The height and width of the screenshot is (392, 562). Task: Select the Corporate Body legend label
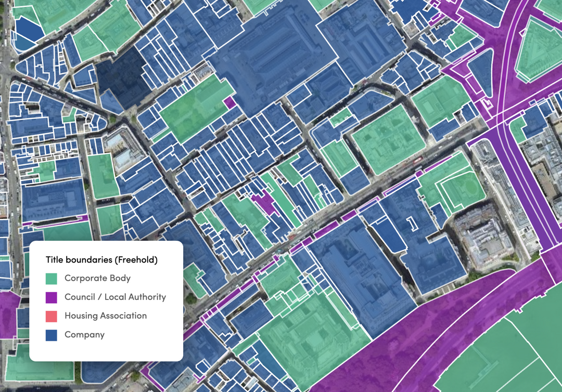click(96, 278)
